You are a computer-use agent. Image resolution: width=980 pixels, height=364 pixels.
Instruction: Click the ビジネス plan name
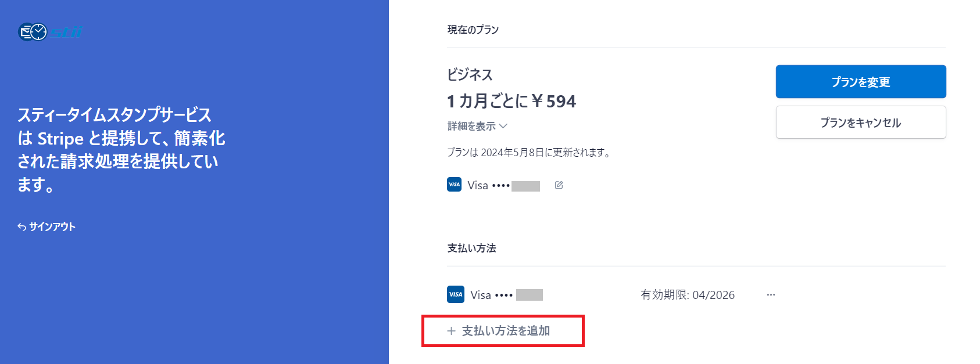tap(470, 75)
